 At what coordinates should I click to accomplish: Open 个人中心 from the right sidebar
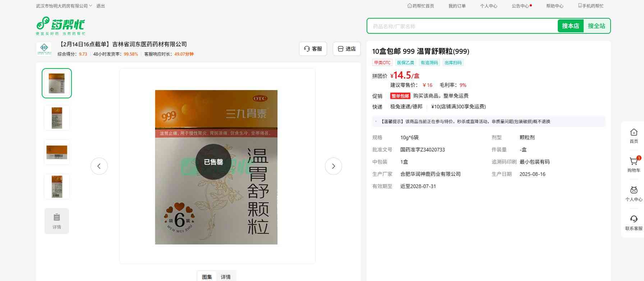pyautogui.click(x=634, y=191)
